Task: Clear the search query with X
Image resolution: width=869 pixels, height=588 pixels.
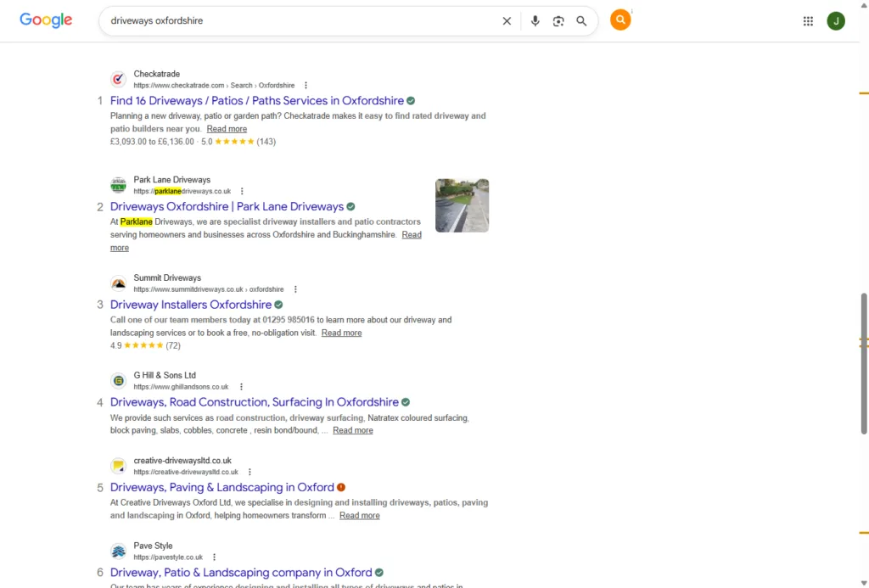Action: (x=507, y=21)
